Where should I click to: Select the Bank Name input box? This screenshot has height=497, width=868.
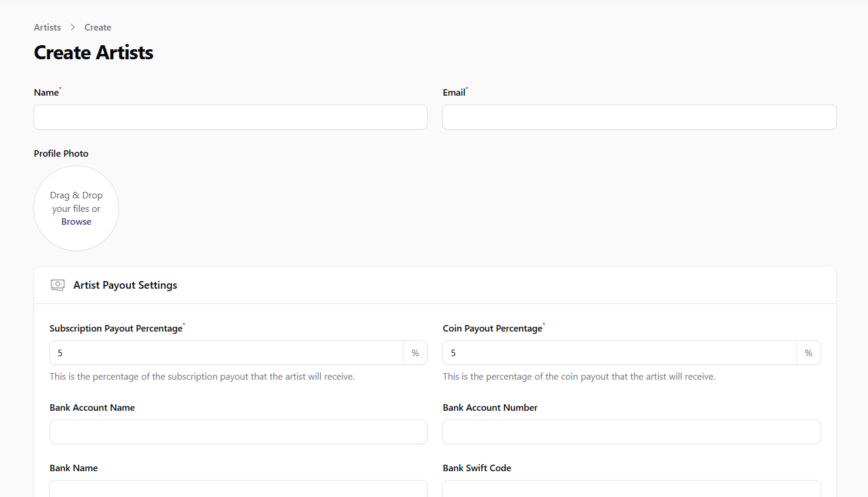pos(238,489)
